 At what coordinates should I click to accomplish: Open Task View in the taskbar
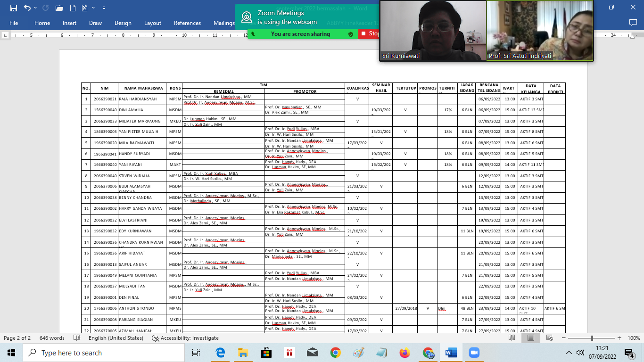tap(196, 353)
